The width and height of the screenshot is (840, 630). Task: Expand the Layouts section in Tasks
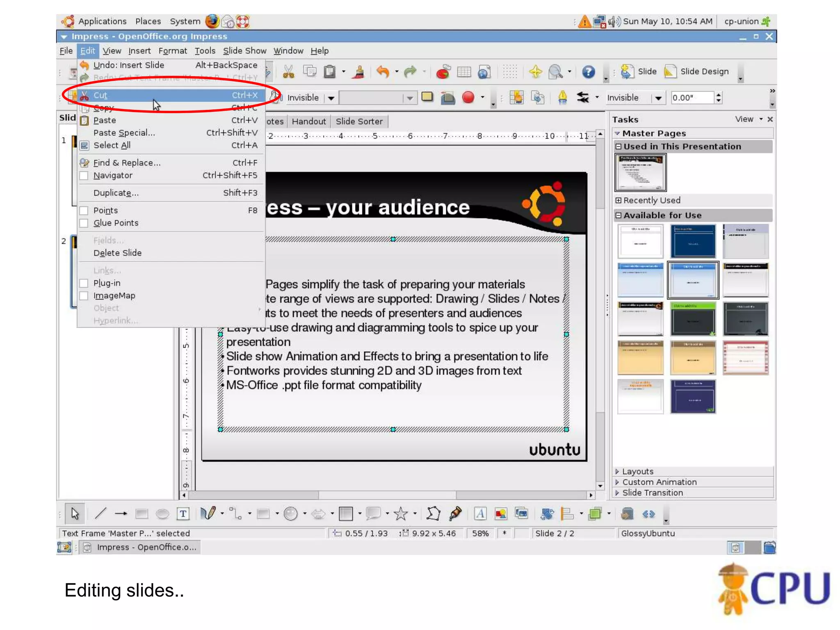point(637,471)
